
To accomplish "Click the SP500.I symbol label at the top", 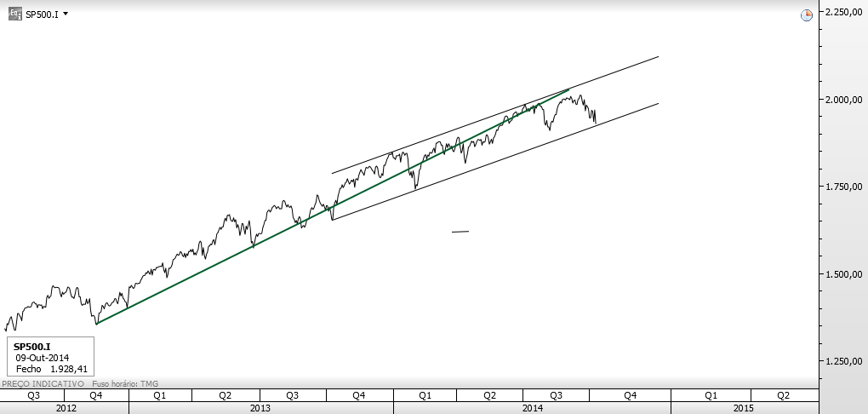I will click(x=42, y=14).
